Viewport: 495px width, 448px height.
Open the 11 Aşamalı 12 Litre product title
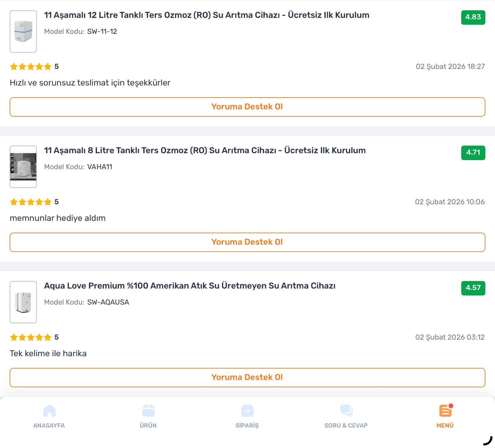point(206,15)
